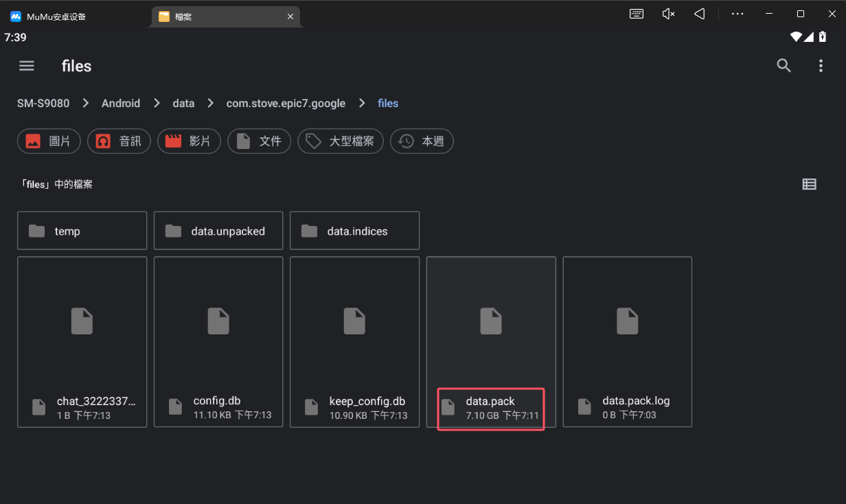Select the data.pack file thumbnail
Image resolution: width=846 pixels, height=504 pixels.
coord(491,321)
